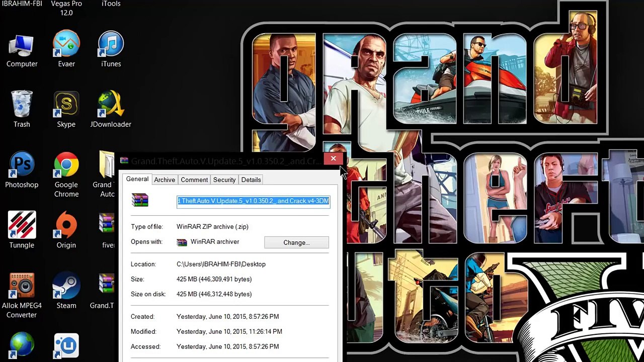
Task: Open the globe shortcut icon at bottom
Action: (22, 346)
